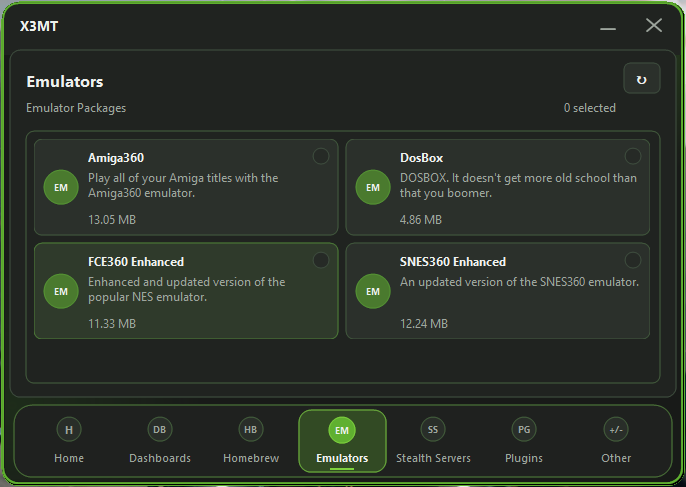Click the 12.24 MB size text
Image resolution: width=686 pixels, height=487 pixels.
click(424, 324)
